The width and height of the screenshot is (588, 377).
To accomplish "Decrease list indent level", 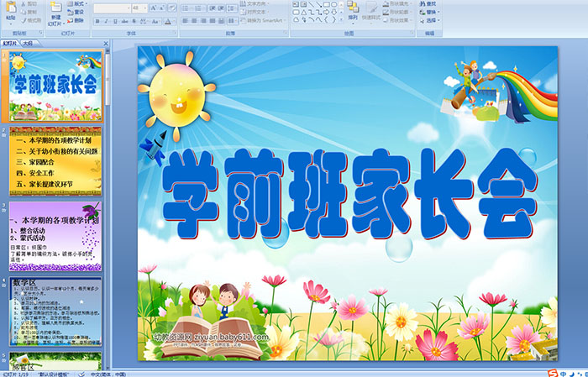I will tap(212, 8).
